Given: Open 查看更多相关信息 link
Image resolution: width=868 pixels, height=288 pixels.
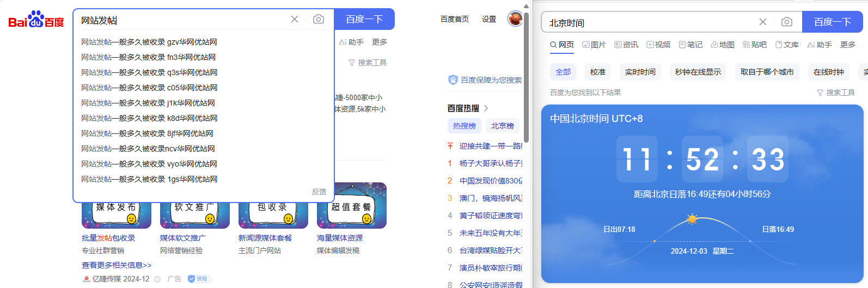Looking at the screenshot, I should click(x=117, y=265).
